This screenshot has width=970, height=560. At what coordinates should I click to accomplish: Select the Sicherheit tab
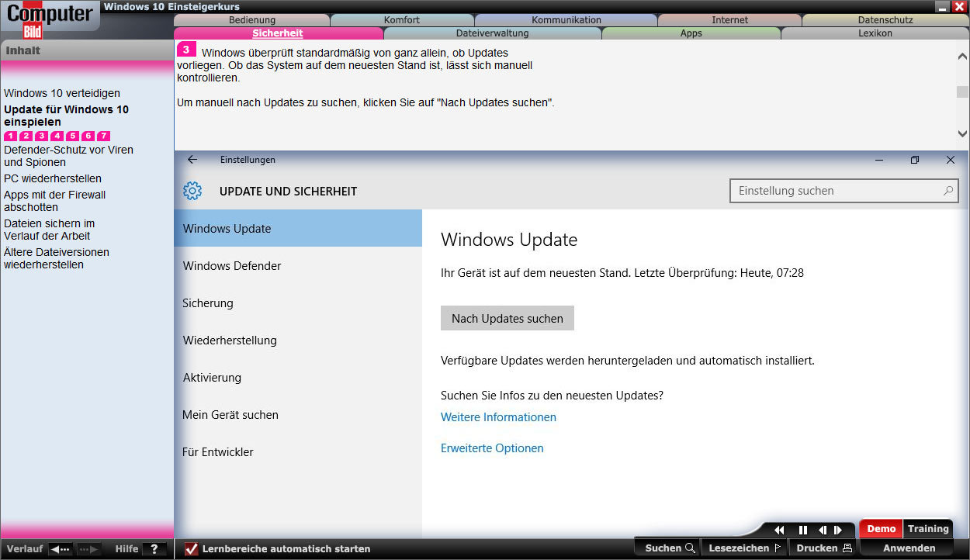pyautogui.click(x=279, y=33)
